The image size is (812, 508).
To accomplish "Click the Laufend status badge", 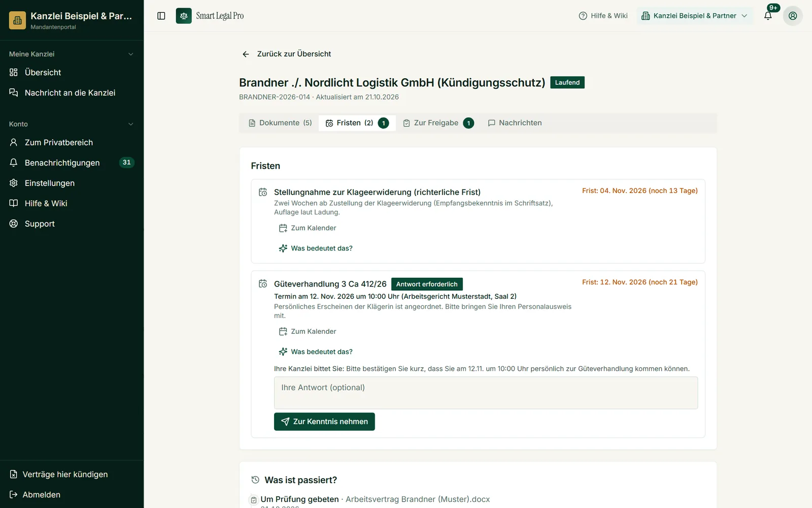I will click(x=567, y=82).
